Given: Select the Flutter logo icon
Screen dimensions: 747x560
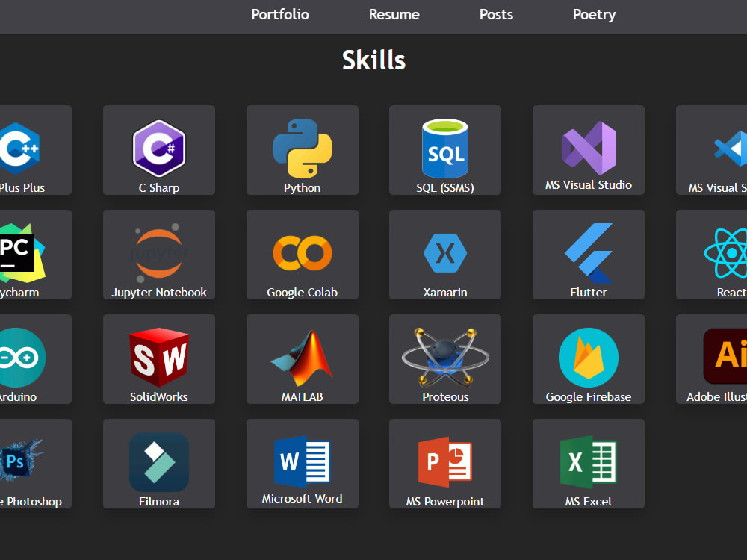Looking at the screenshot, I should 589,253.
